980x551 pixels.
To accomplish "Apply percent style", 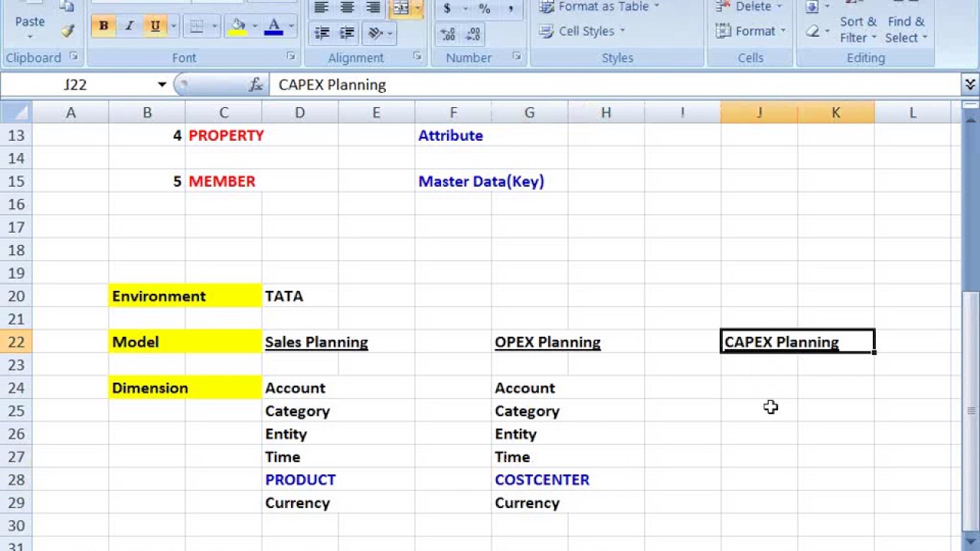I will [x=485, y=8].
